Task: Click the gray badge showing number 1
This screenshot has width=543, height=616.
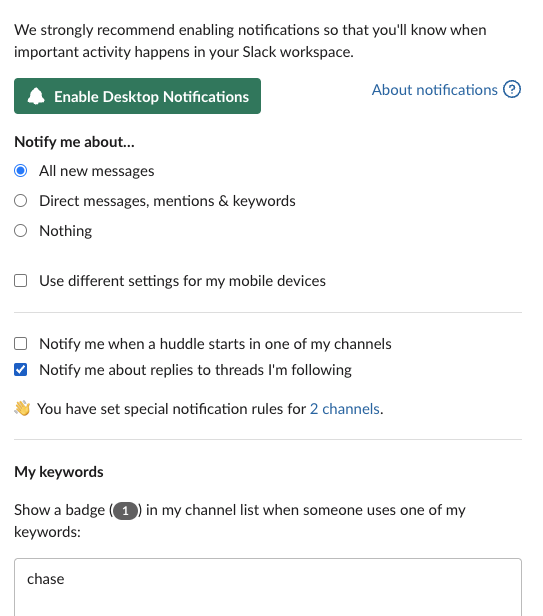Action: coord(125,511)
